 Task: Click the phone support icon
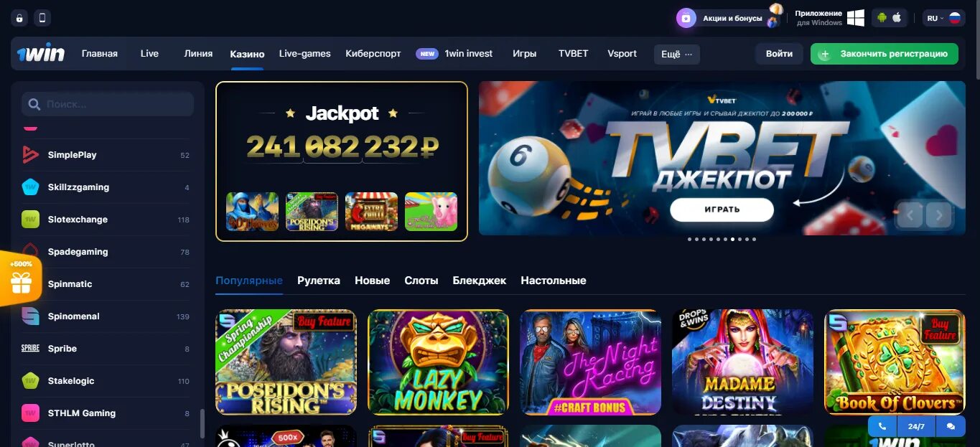coord(882,426)
